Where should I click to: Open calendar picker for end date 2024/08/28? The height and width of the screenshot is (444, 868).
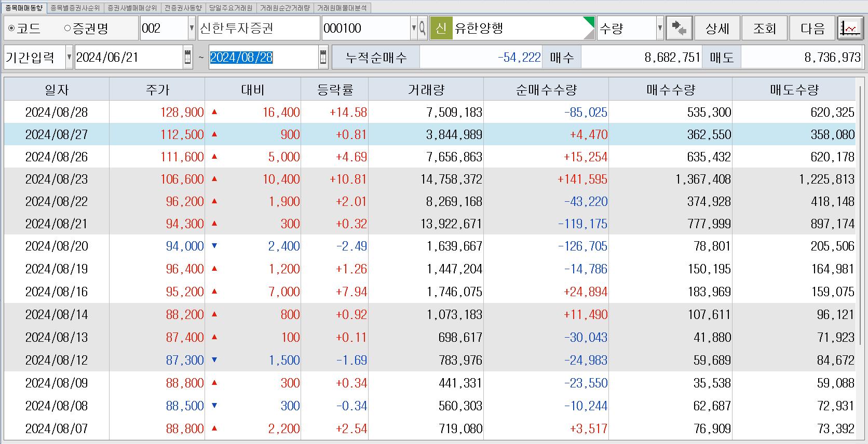pyautogui.click(x=323, y=57)
